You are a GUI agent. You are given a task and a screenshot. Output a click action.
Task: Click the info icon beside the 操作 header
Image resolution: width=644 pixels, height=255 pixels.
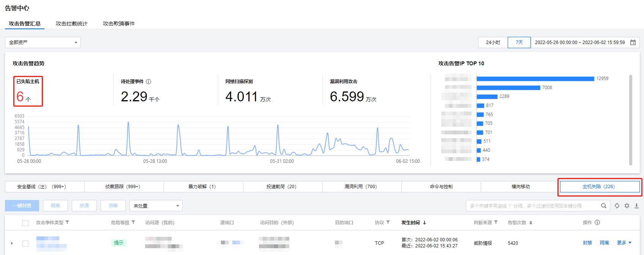597,222
